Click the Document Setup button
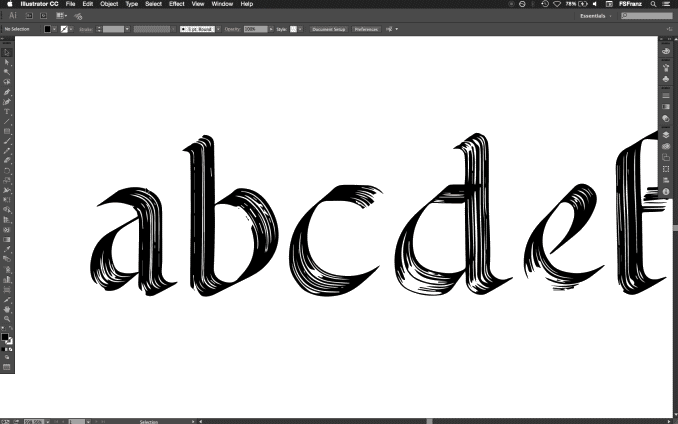The width and height of the screenshot is (678, 424). point(329,29)
